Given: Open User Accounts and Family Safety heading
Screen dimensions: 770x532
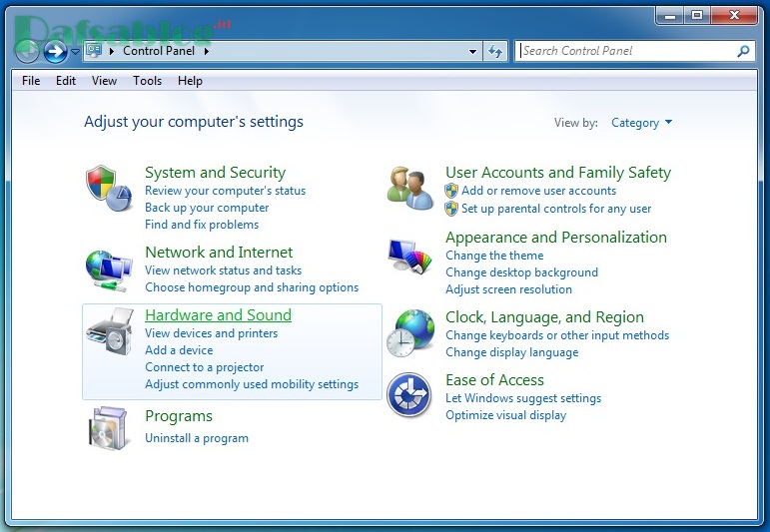Looking at the screenshot, I should pos(558,173).
